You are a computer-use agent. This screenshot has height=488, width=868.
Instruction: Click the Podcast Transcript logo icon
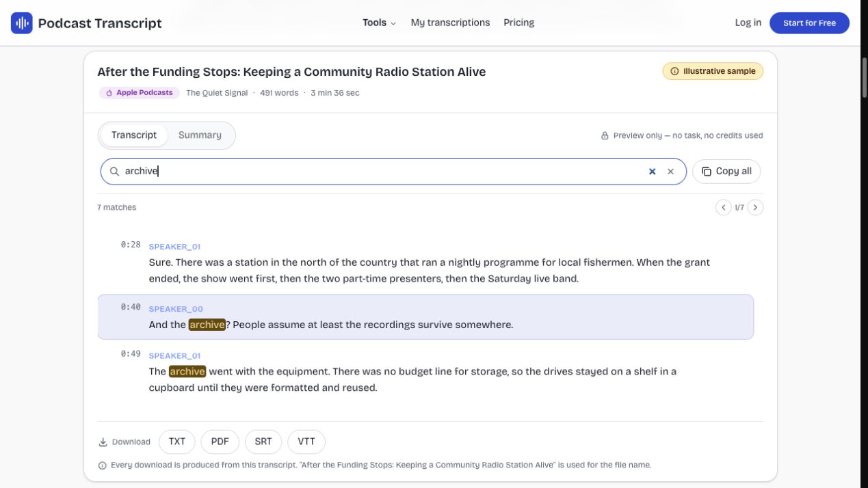pos(22,23)
